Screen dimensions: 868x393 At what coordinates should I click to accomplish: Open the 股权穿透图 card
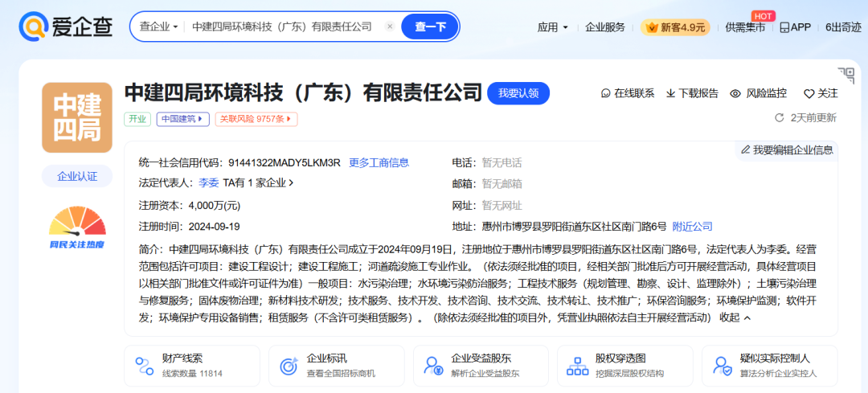pyautogui.click(x=625, y=366)
